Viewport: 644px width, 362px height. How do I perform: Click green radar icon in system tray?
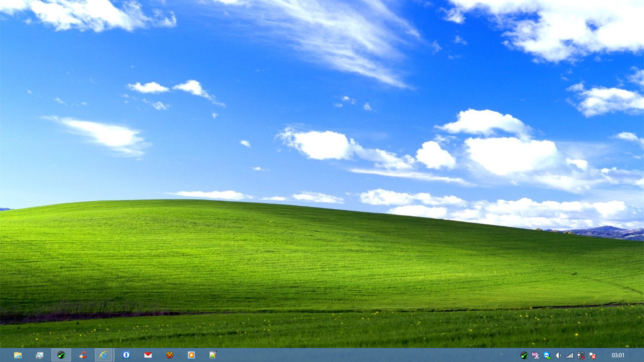point(524,355)
